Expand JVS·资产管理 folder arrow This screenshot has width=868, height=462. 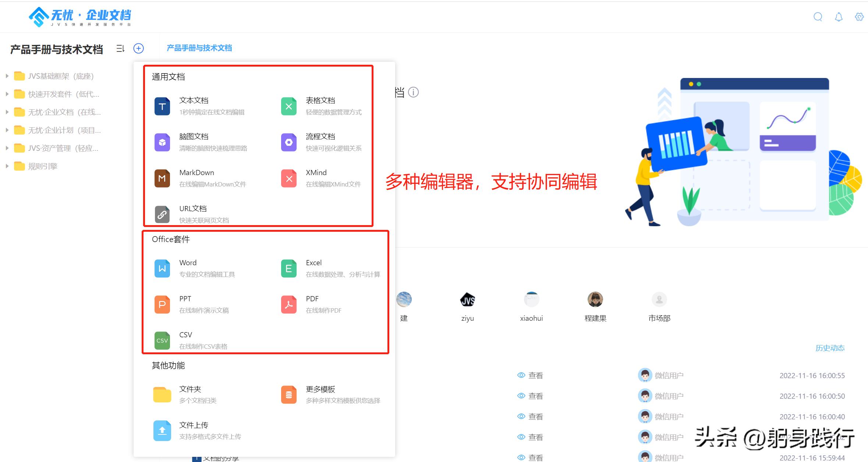[x=7, y=148]
